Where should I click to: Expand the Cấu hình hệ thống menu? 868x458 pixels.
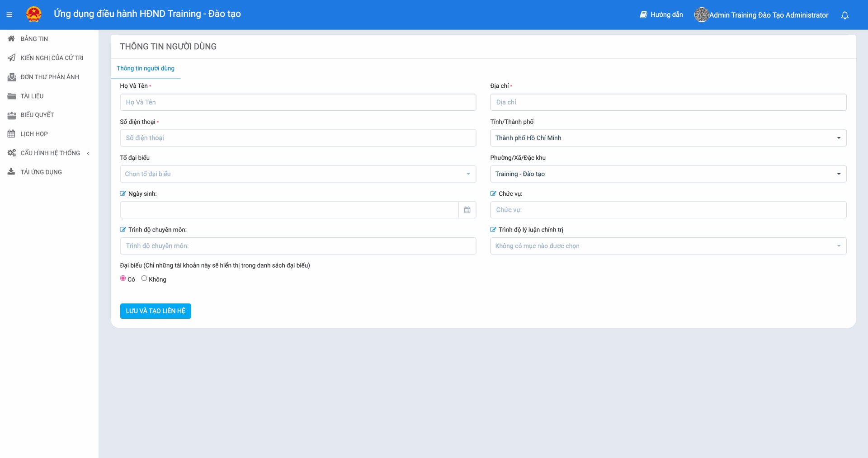click(50, 153)
